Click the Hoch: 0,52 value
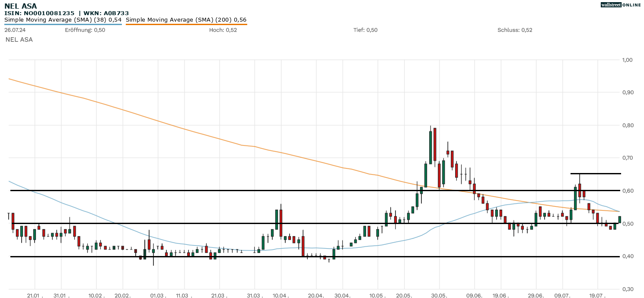 [x=223, y=30]
